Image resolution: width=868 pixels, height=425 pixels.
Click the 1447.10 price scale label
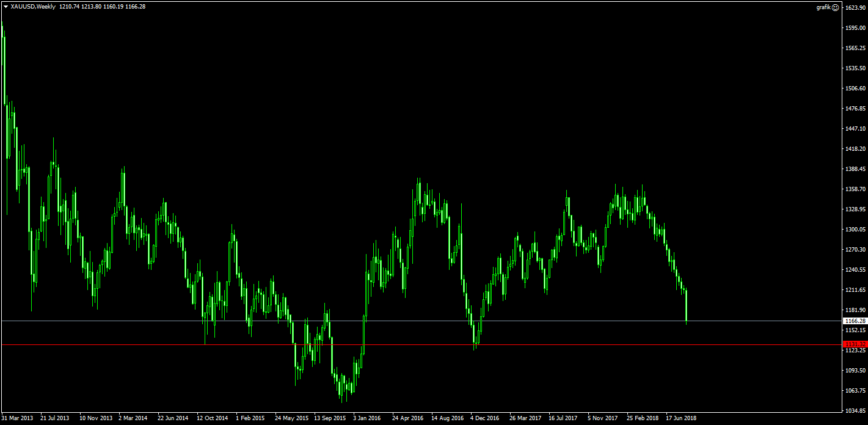pos(855,129)
